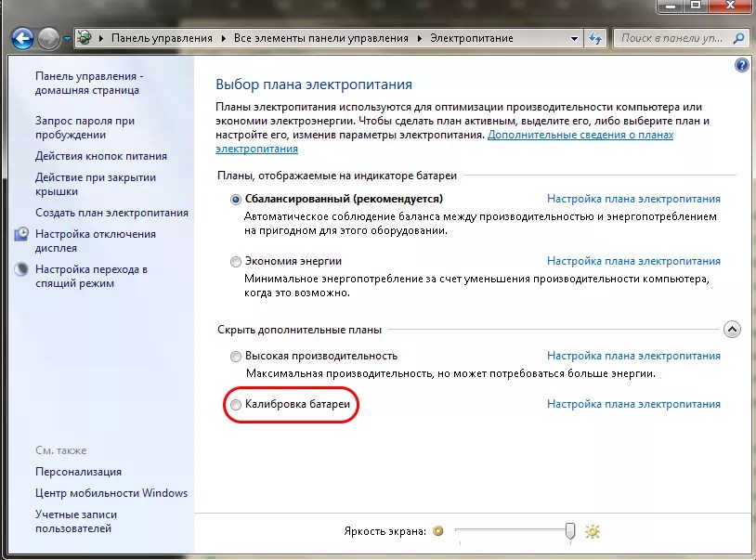Click the Back navigation arrow button
The height and width of the screenshot is (560, 756).
tap(22, 39)
